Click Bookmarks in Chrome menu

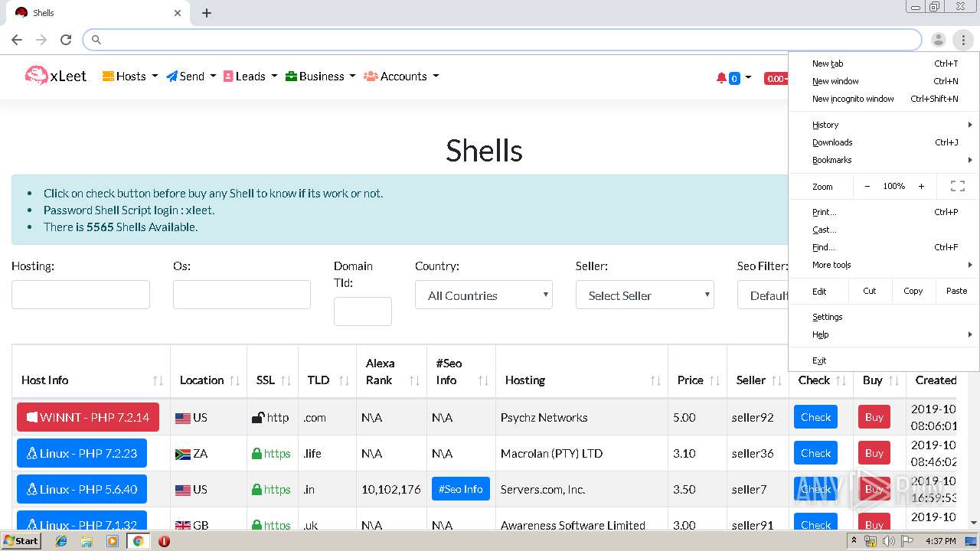[x=884, y=160]
